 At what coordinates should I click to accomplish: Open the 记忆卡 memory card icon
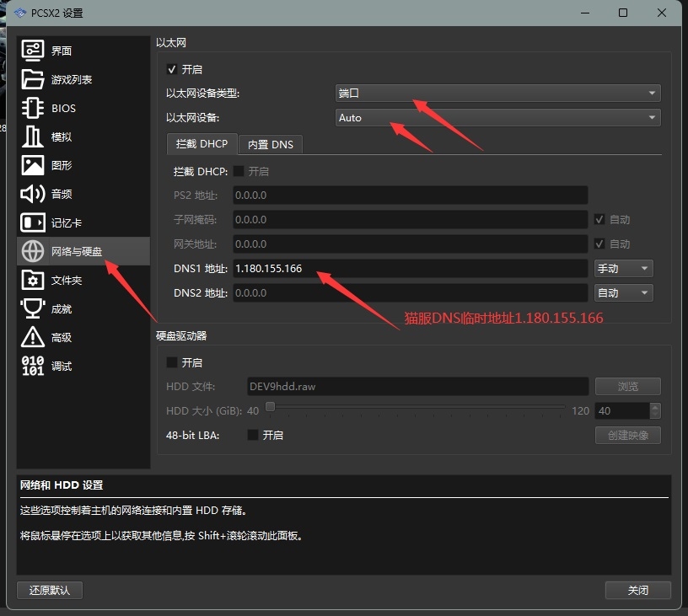point(33,222)
